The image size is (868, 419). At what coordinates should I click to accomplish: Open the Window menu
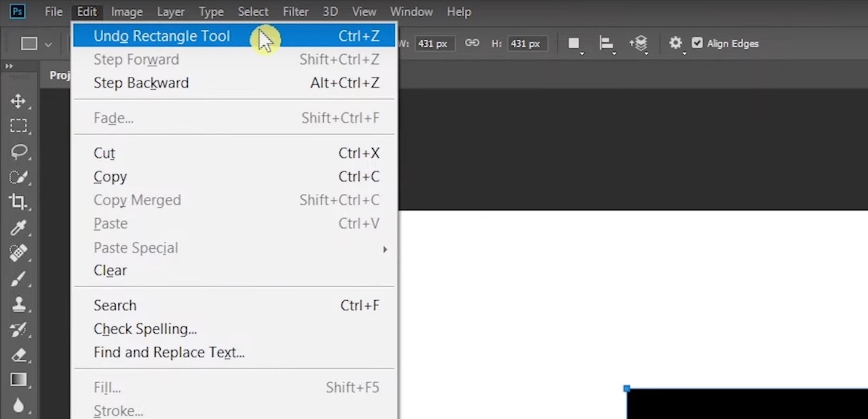(411, 11)
